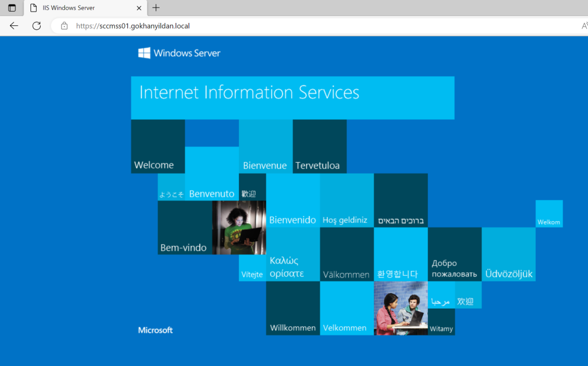Click the Microsoft logo text
This screenshot has width=588, height=366.
(155, 330)
